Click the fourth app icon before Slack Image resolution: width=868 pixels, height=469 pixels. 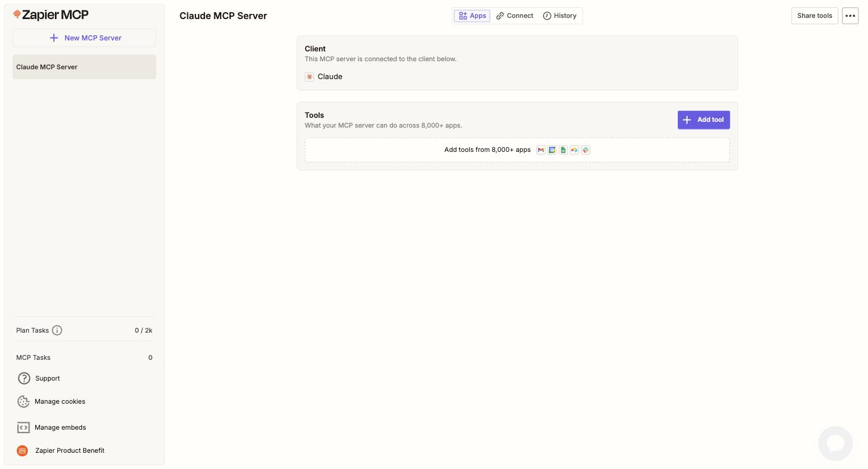[574, 150]
